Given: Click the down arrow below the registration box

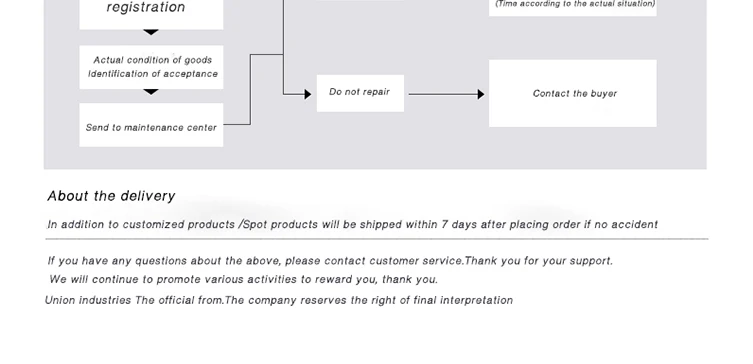Looking at the screenshot, I should pos(151,33).
